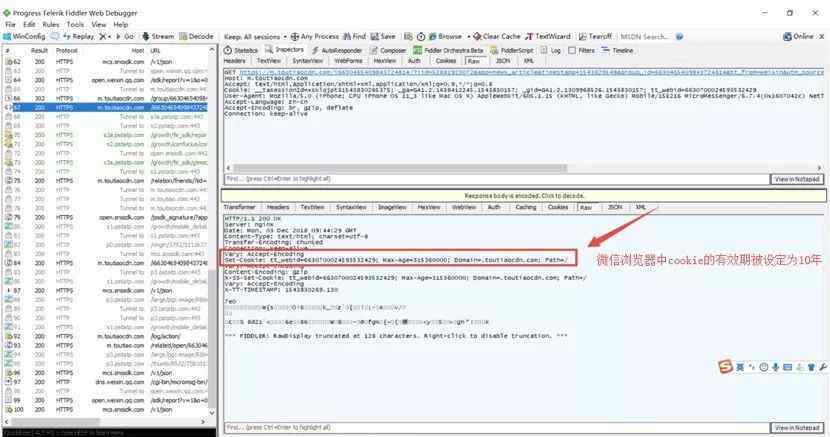Replay the selected session
The height and width of the screenshot is (437, 830).
click(78, 37)
